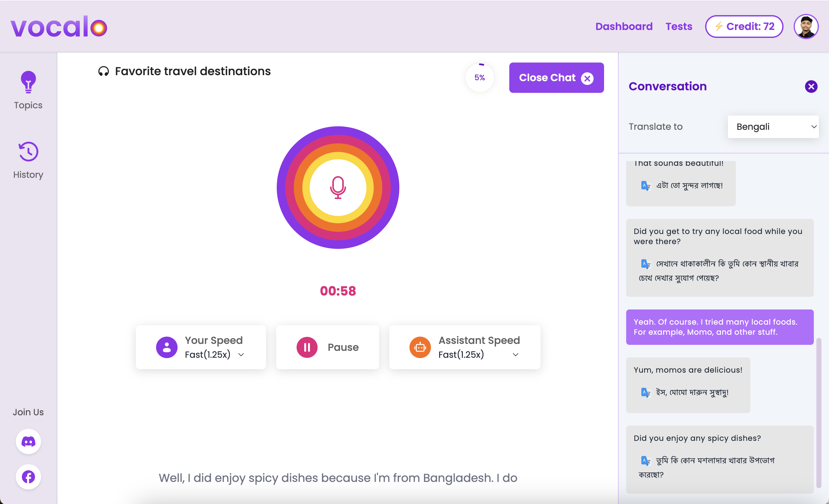Image resolution: width=829 pixels, height=504 pixels.
Task: Click the Pause recording icon
Action: (x=307, y=347)
